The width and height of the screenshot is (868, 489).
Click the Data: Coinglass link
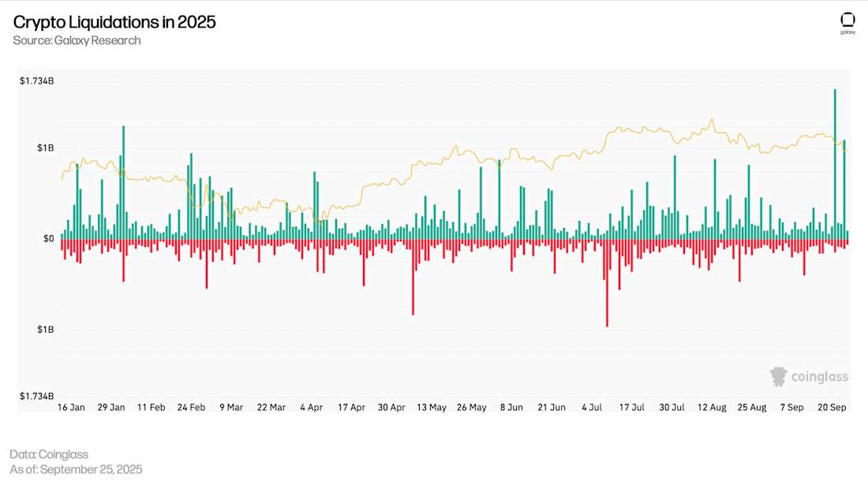tap(50, 454)
